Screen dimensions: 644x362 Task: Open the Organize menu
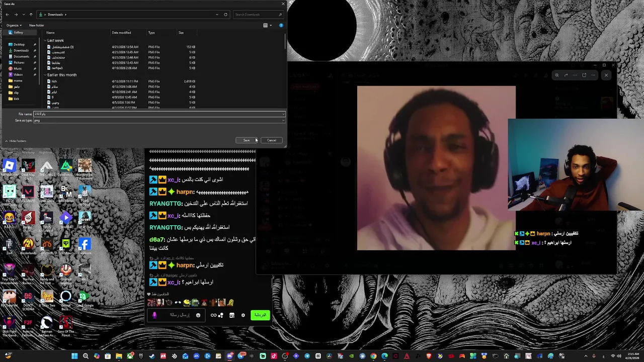point(14,25)
